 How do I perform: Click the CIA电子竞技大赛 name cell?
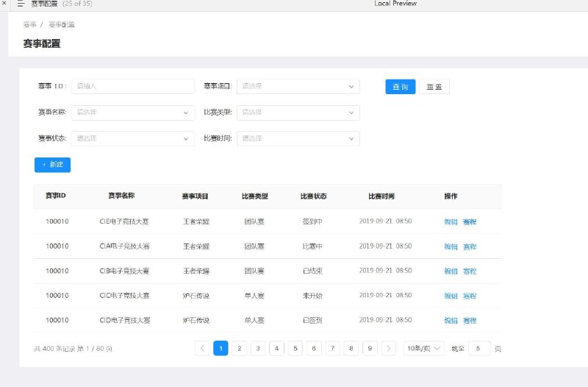124,246
